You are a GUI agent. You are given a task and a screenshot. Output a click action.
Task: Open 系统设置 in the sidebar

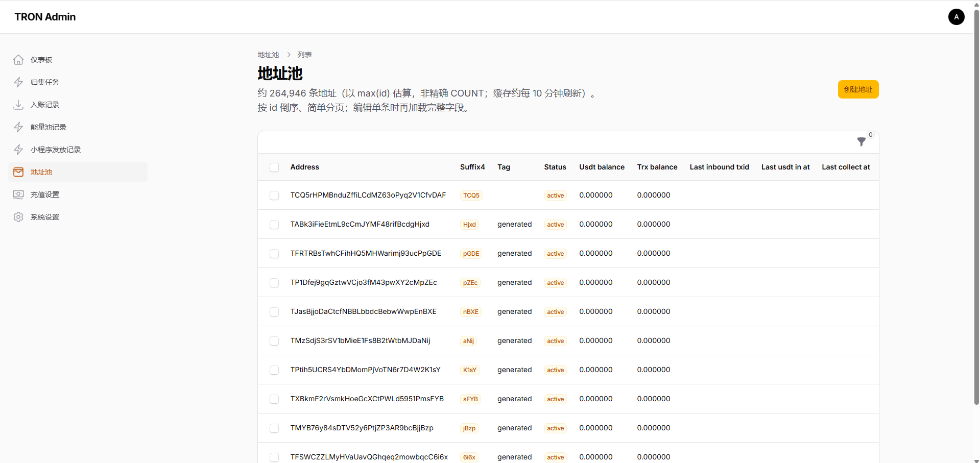(78, 217)
